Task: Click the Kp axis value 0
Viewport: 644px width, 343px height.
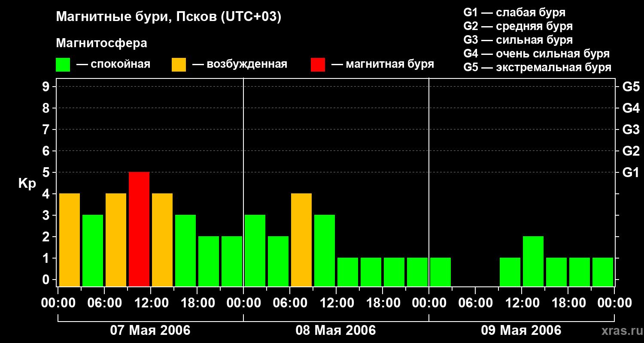Action: (x=47, y=280)
